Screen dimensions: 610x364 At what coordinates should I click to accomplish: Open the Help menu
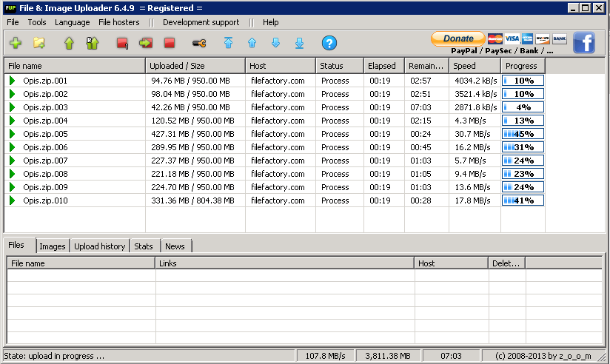(271, 22)
